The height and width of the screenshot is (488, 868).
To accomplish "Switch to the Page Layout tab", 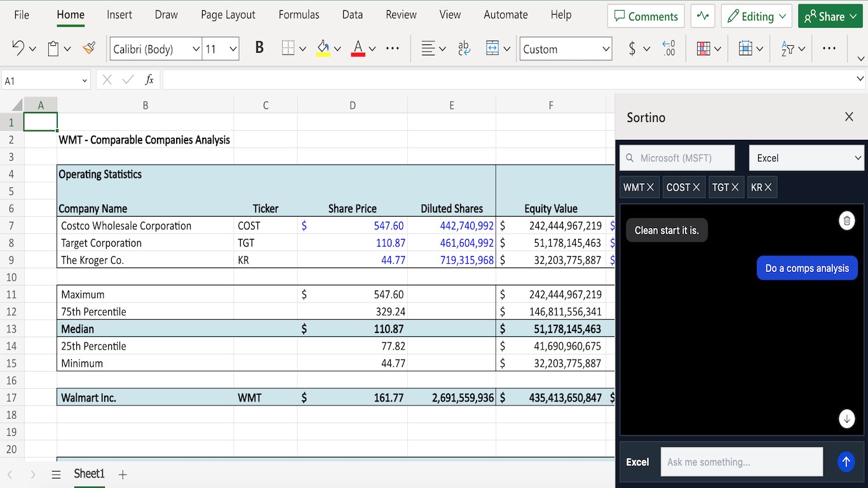I will click(x=227, y=15).
